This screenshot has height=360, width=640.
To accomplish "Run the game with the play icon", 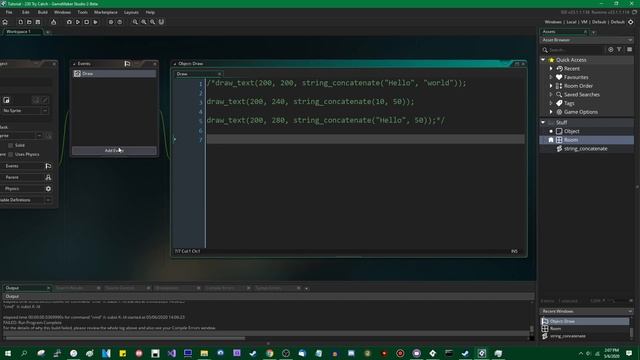I will 78,22.
